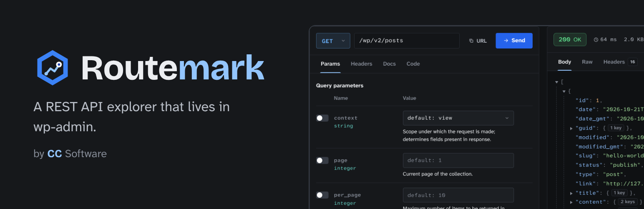Toggle the context parameter switch
This screenshot has height=209, width=644.
coord(322,118)
